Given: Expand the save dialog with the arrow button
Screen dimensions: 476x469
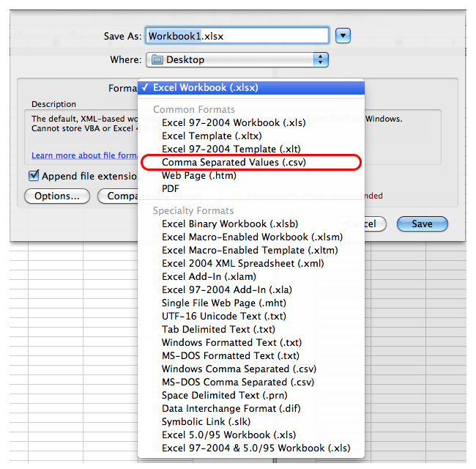Looking at the screenshot, I should (343, 36).
